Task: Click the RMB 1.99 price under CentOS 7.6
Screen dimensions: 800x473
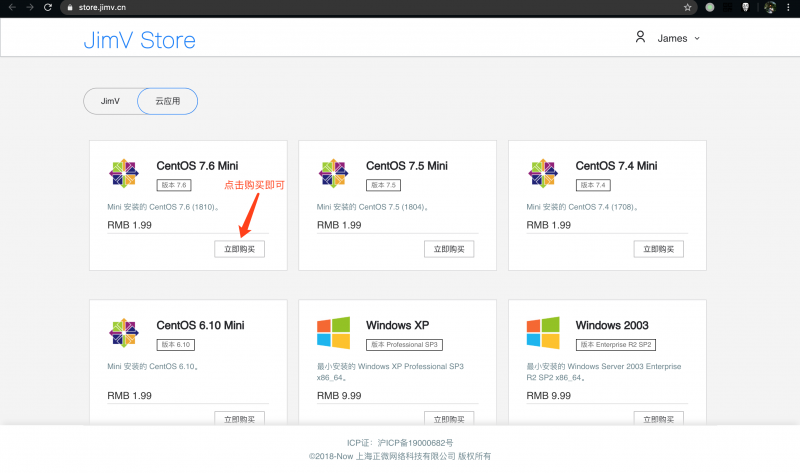Action: tap(129, 225)
